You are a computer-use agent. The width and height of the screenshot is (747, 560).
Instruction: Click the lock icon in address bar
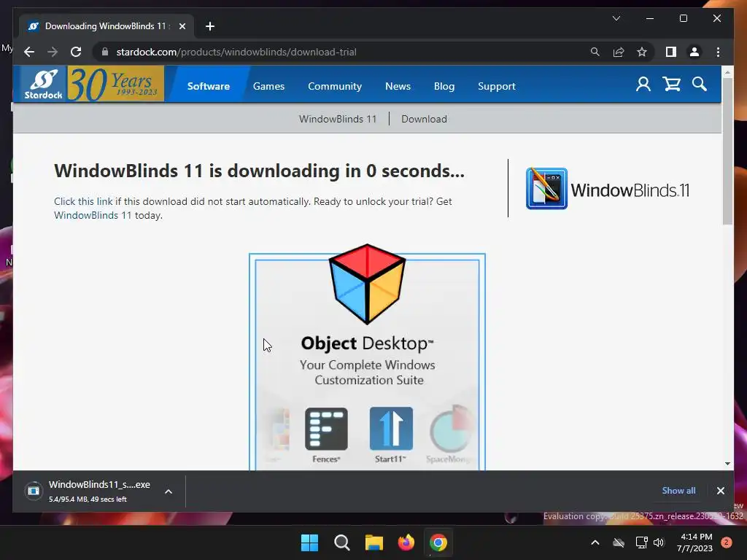[x=105, y=52]
